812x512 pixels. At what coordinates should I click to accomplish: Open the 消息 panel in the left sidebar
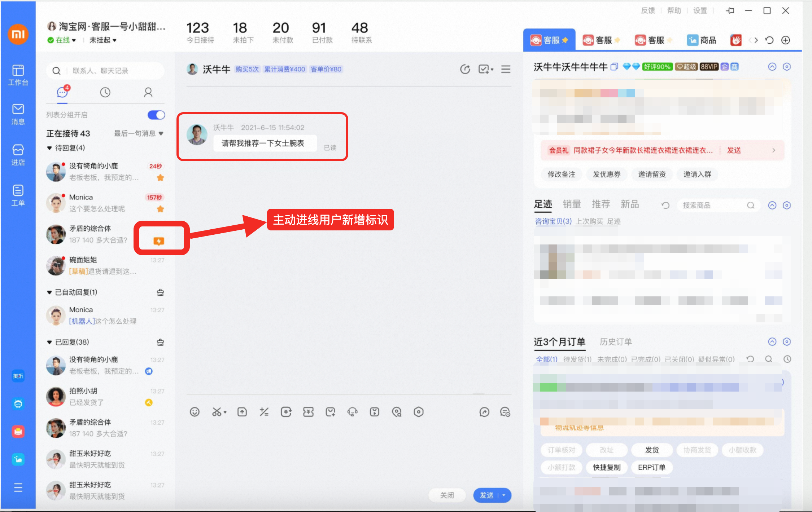click(x=18, y=115)
